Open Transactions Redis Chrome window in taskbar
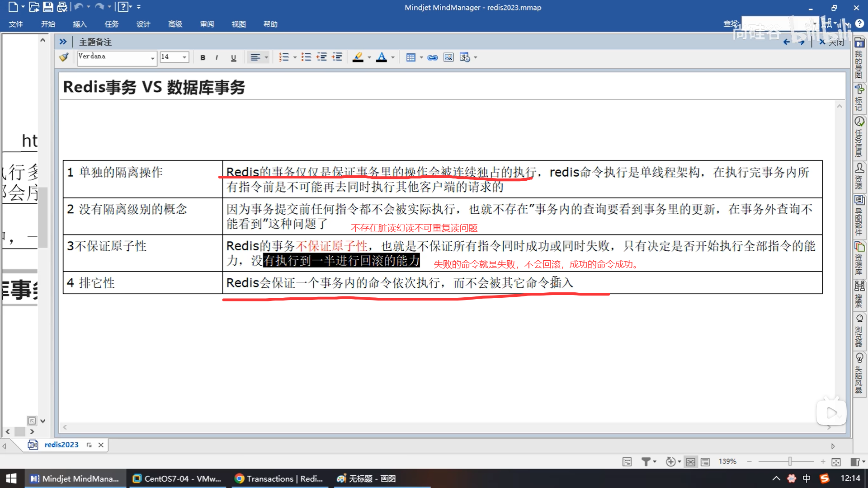This screenshot has width=868, height=488. coord(279,479)
